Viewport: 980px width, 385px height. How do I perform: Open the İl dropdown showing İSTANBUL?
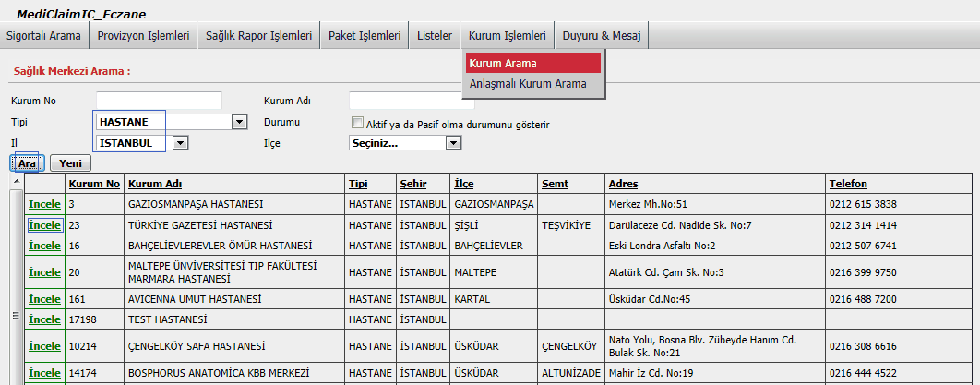(x=181, y=143)
